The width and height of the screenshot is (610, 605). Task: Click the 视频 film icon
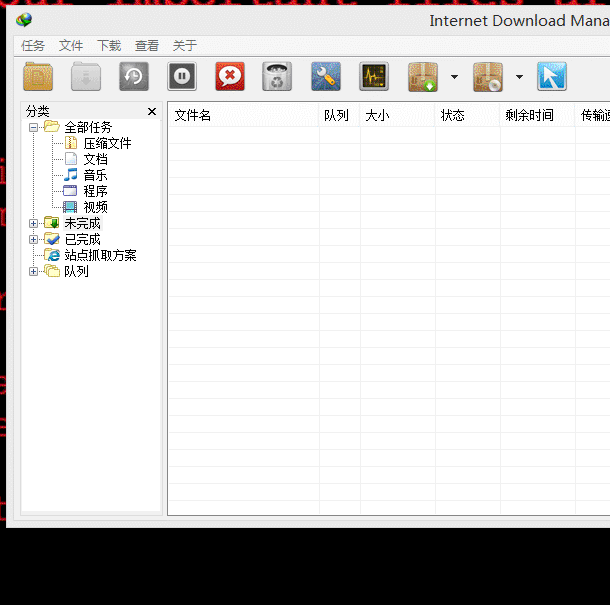click(x=70, y=207)
